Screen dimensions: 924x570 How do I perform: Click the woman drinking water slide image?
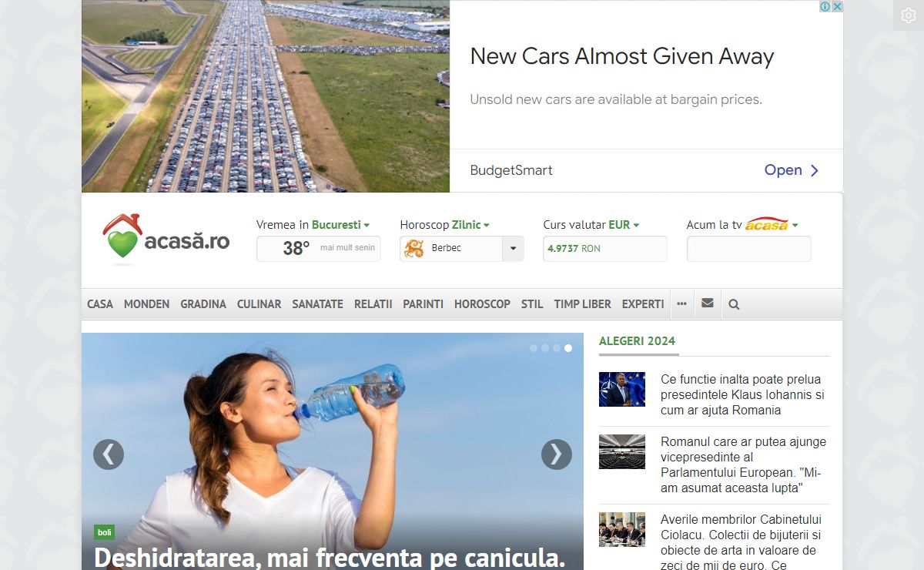click(333, 451)
